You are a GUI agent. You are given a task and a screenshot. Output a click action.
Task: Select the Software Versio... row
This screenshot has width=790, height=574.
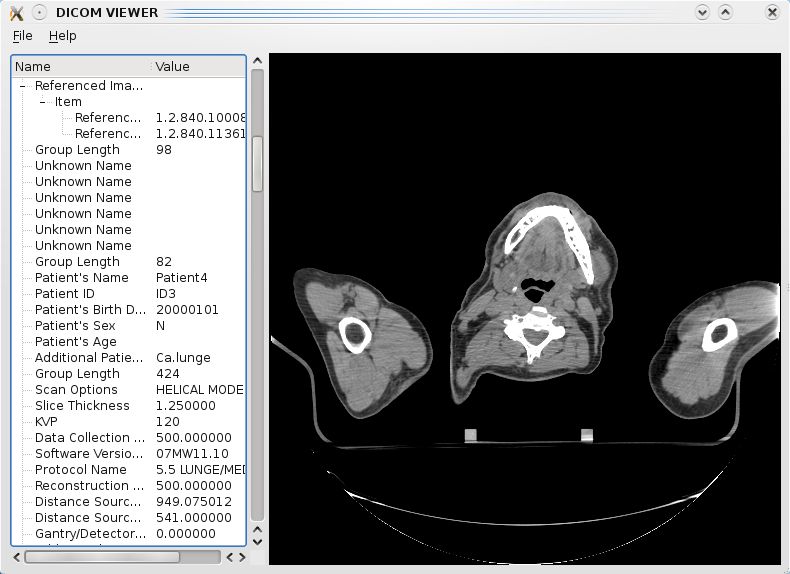(x=128, y=454)
